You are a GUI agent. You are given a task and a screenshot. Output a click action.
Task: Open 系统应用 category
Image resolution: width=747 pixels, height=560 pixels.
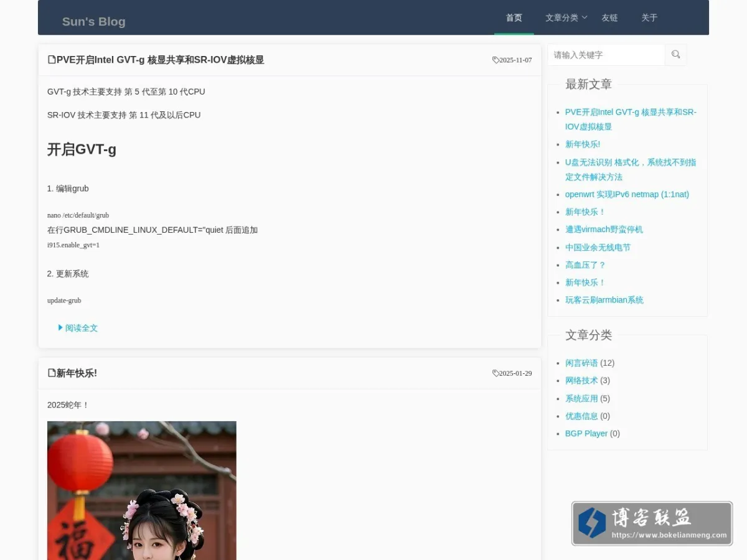tap(581, 398)
